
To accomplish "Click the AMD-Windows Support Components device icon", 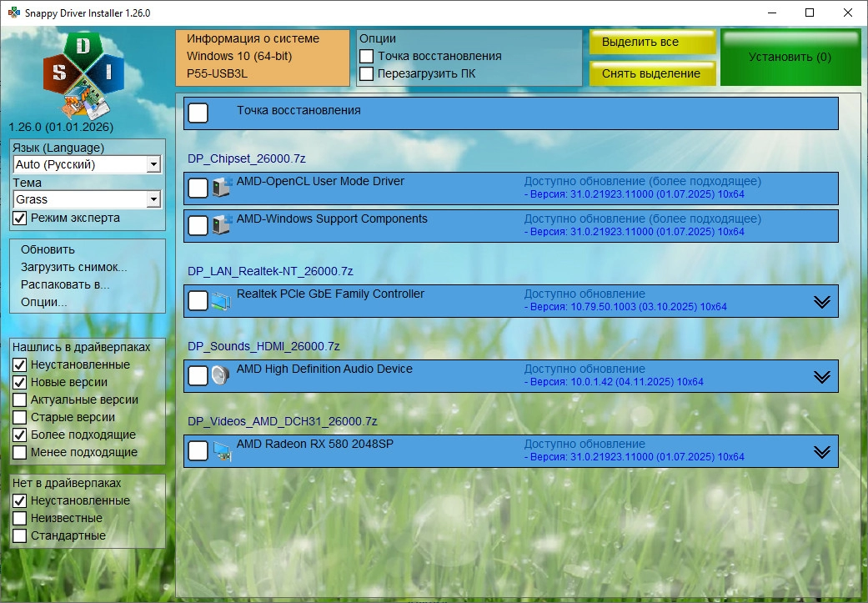I will click(222, 225).
